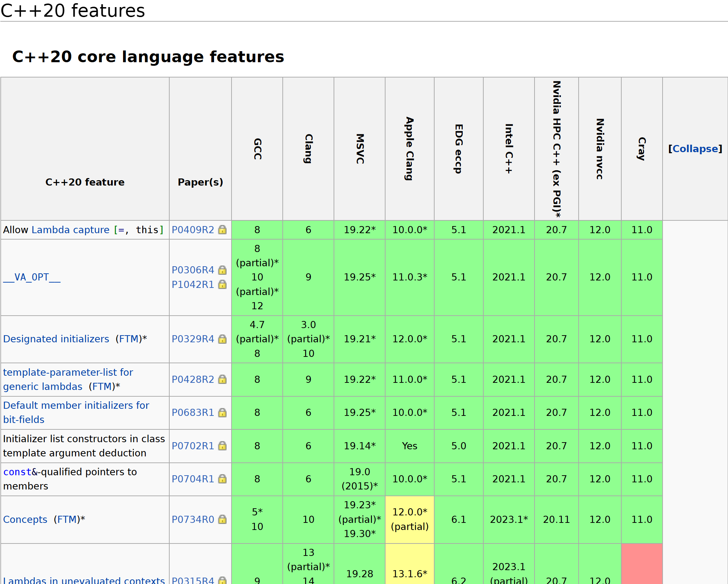Open the __VA_OPT__ feature link

(31, 278)
